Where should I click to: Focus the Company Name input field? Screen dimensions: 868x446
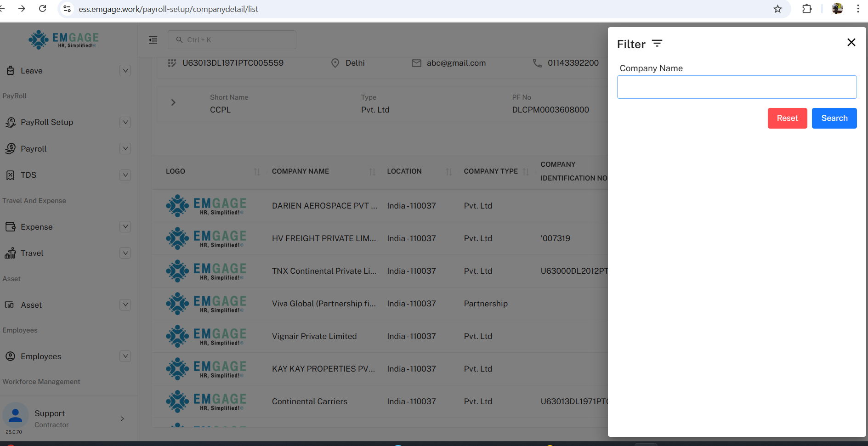[737, 87]
